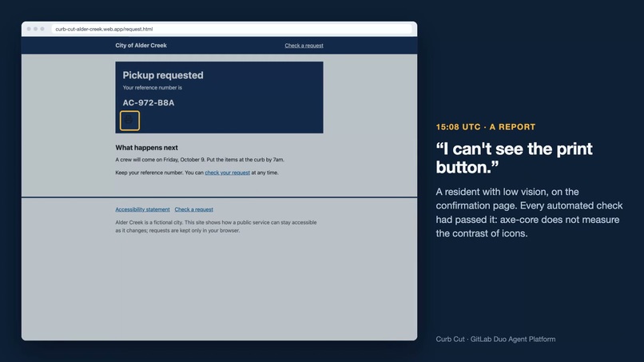
Task: Click 'Curb Cut · GitLab Duo Agent Platform' footer text
Action: 495,339
